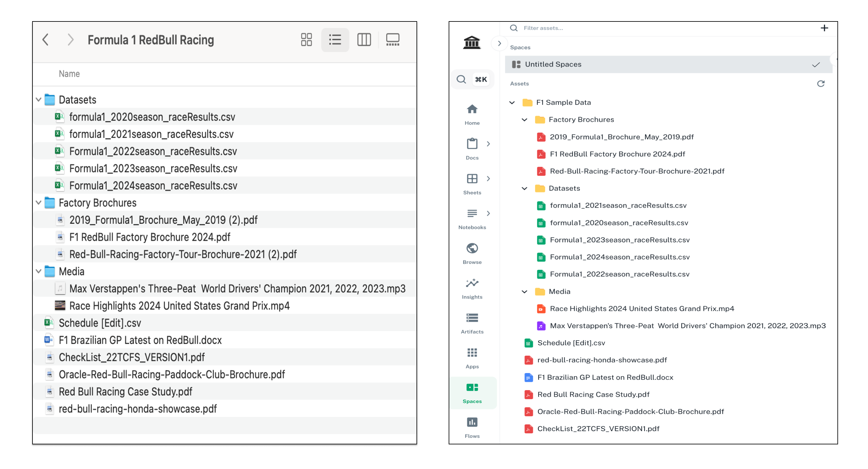This screenshot has width=868, height=469.
Task: Open the ⌘K search box
Action: tap(472, 79)
